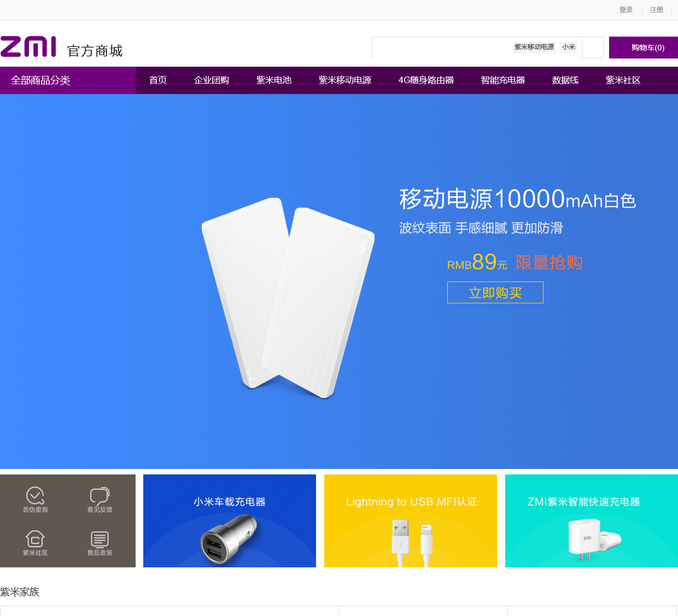Open the 4G随身路由器 menu item
678x616 pixels.
(x=426, y=80)
